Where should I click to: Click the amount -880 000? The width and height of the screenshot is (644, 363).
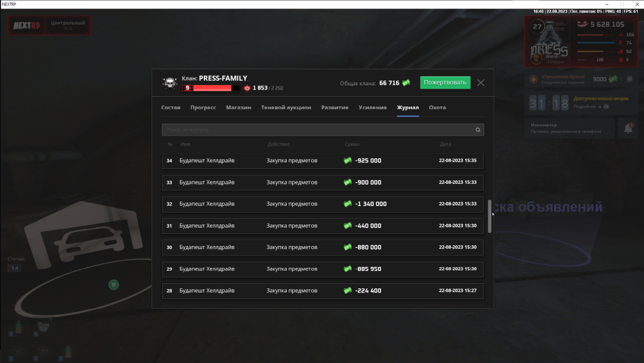(x=368, y=247)
